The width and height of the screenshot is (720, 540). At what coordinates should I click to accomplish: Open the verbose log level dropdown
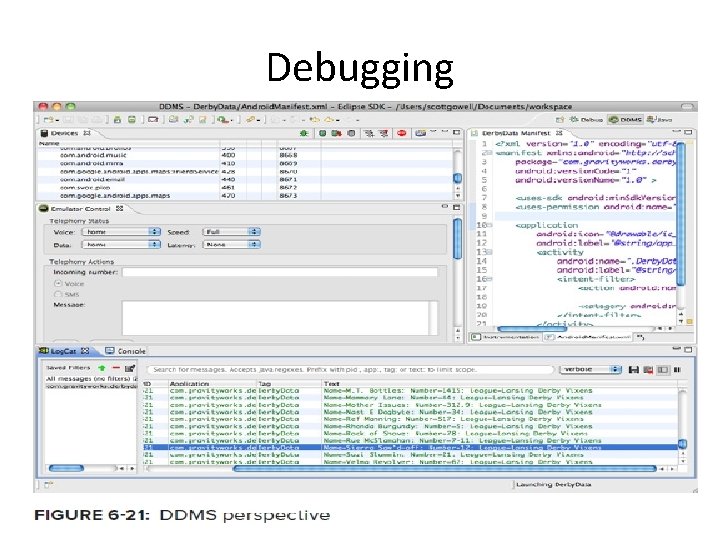click(591, 369)
